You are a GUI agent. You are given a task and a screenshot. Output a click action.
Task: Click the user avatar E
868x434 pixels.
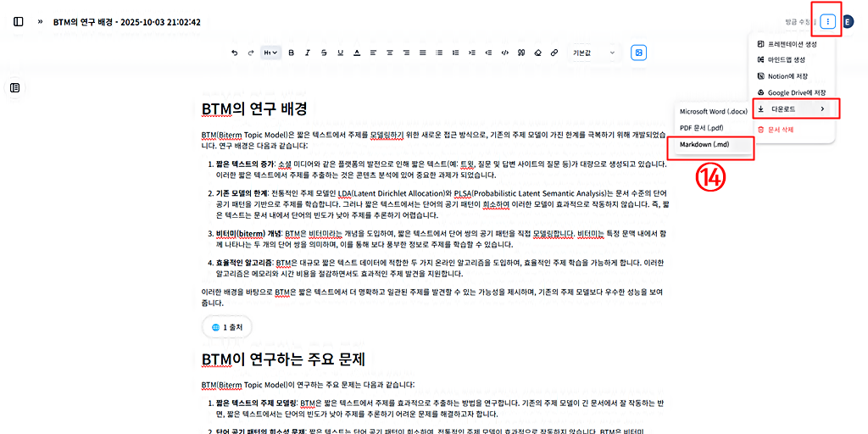[x=848, y=22]
